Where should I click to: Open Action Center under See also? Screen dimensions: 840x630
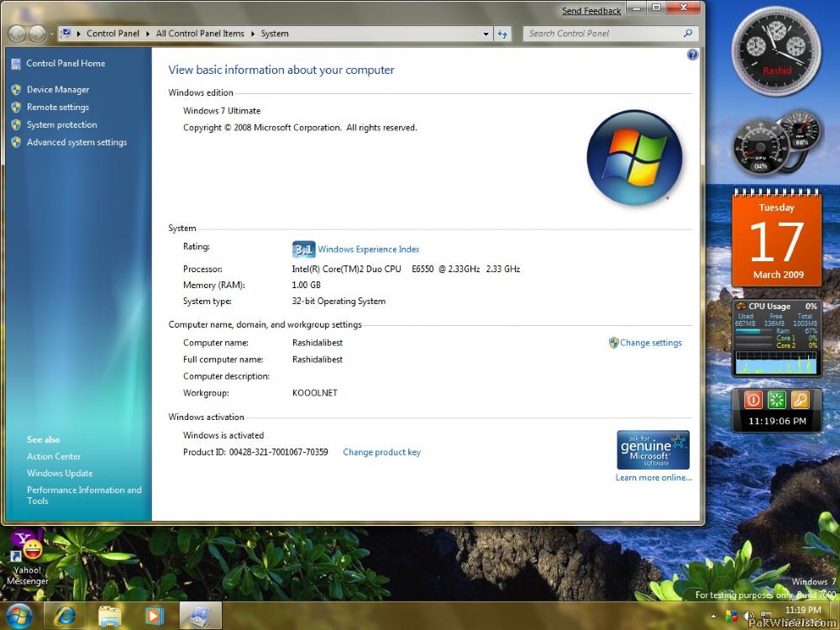[x=54, y=456]
